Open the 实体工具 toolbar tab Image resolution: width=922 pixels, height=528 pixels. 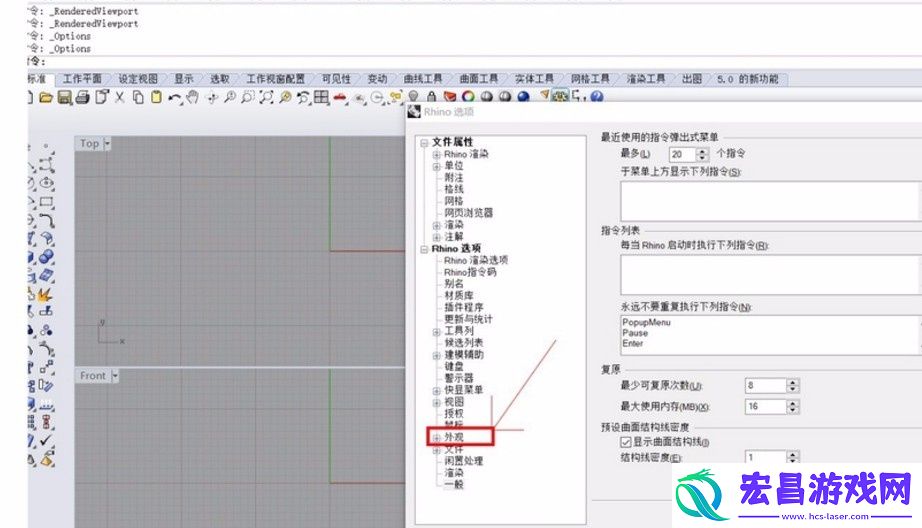[534, 79]
